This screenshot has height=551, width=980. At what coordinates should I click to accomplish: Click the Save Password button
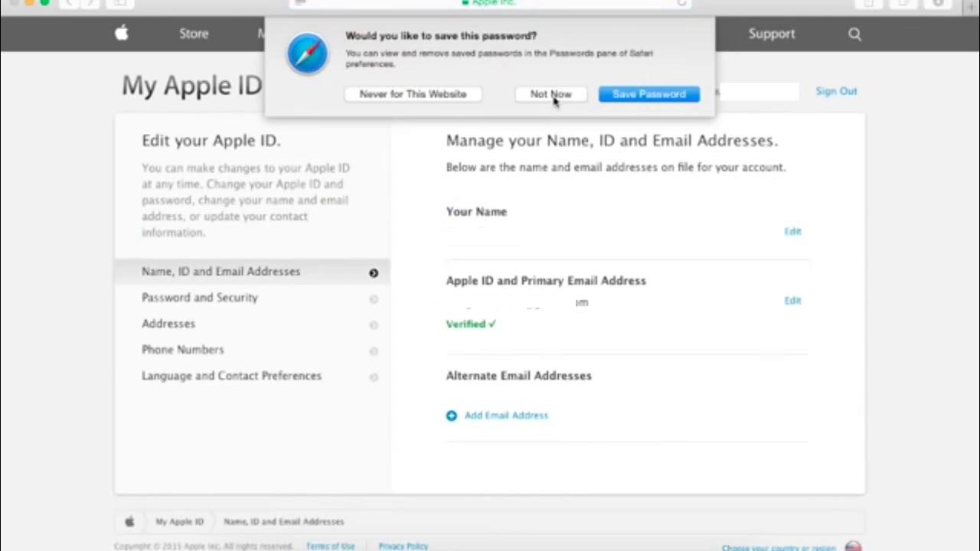[648, 94]
